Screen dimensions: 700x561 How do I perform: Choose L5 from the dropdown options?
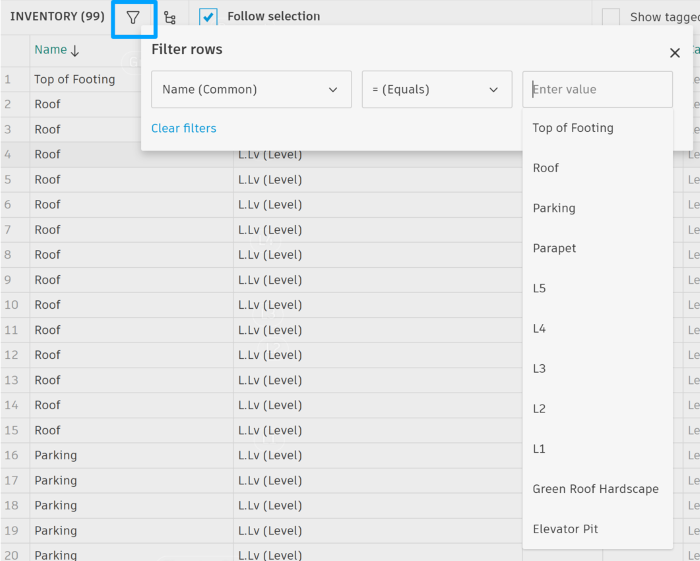(540, 288)
